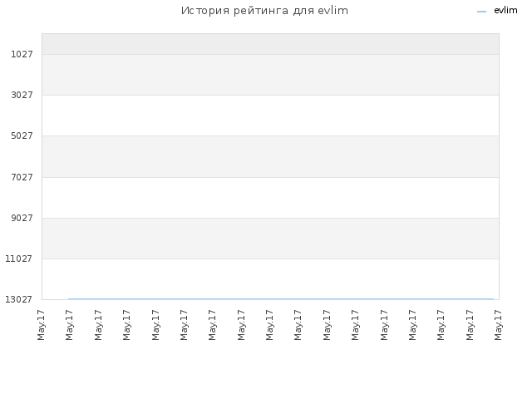
Task: Click the blue evlim rating line
Action: click(x=281, y=299)
